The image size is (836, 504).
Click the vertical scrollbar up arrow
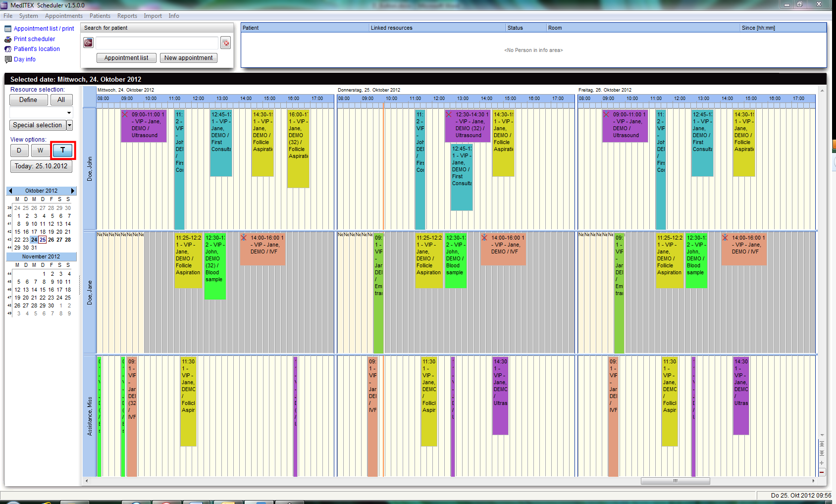click(x=822, y=90)
